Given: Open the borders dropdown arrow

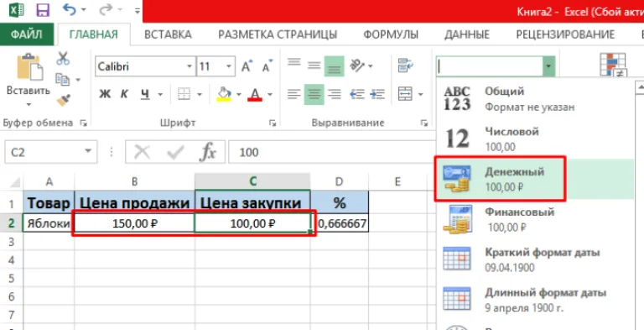Looking at the screenshot, I should 200,95.
